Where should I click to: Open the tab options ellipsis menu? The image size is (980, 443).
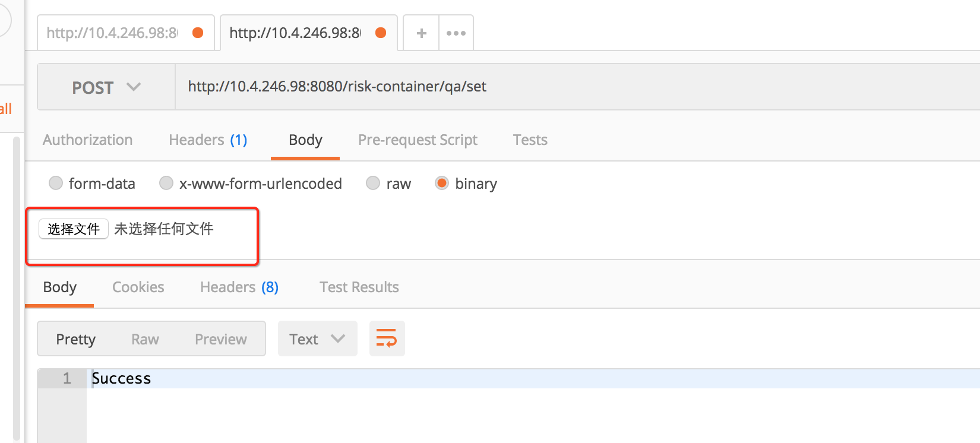[x=456, y=33]
